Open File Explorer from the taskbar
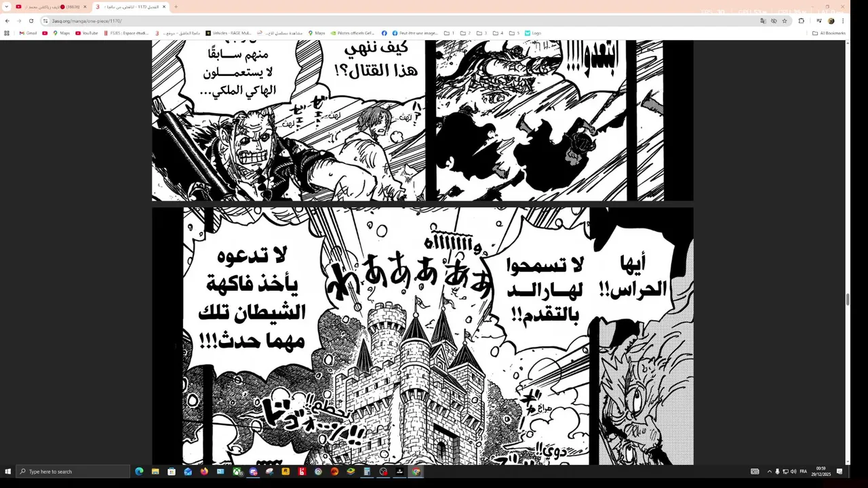 coord(155,472)
